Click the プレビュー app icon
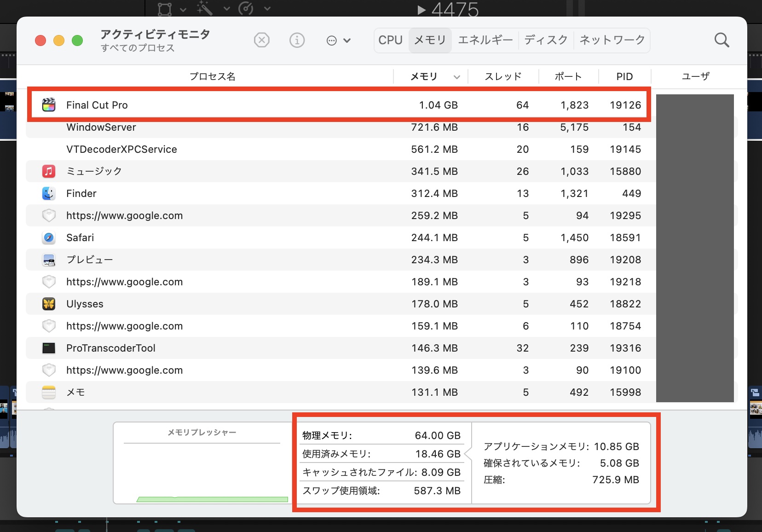Viewport: 762px width, 532px height. point(49,260)
